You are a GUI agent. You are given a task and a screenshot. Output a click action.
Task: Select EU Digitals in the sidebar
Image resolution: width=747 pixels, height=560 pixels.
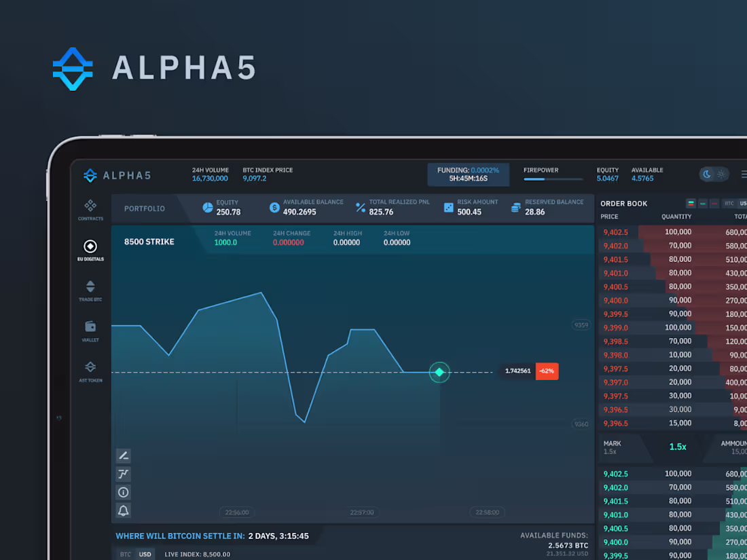(x=90, y=250)
